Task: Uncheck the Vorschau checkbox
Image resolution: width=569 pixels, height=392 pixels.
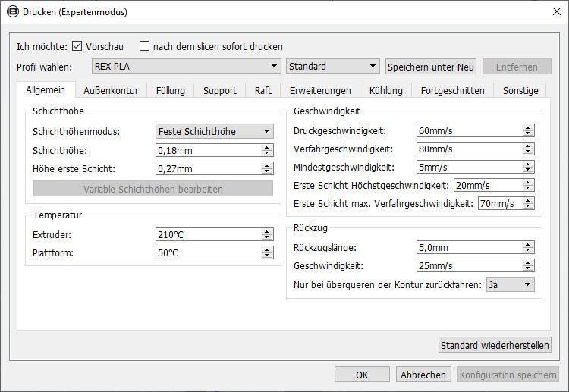Action: coord(77,46)
